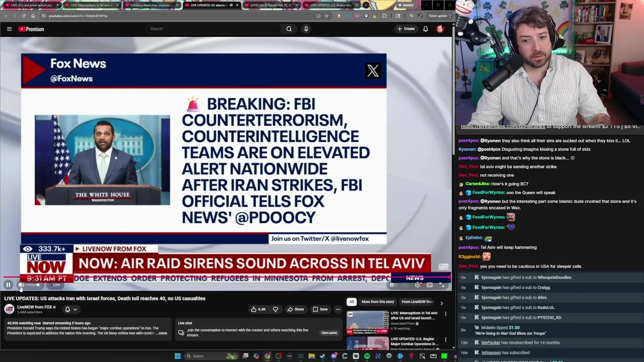Open Windows Start menu
644x362 pixels.
(178, 356)
